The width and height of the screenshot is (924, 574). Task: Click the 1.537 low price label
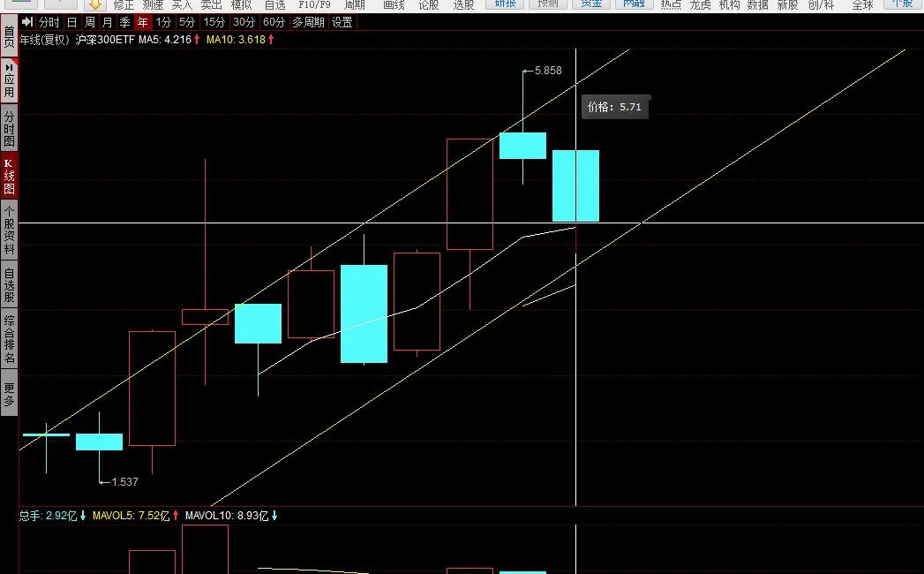click(x=125, y=482)
